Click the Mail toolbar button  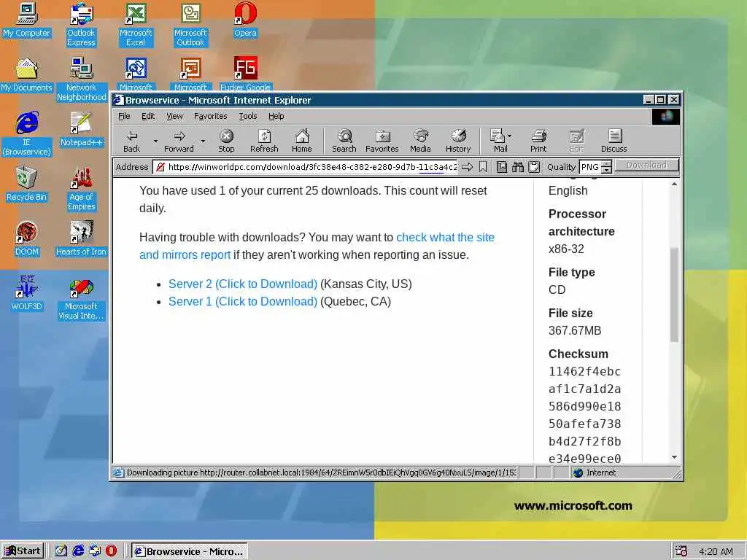(x=500, y=141)
